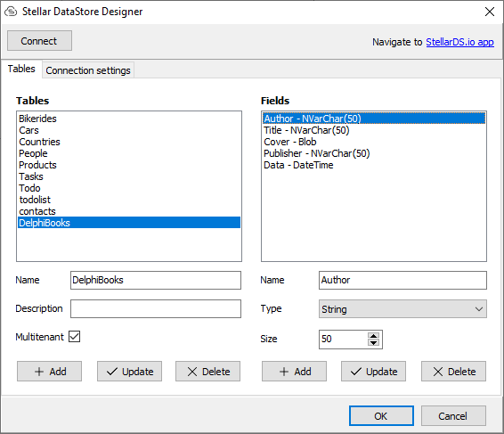Select the Cover - Blob field
The height and width of the screenshot is (434, 504).
374,142
